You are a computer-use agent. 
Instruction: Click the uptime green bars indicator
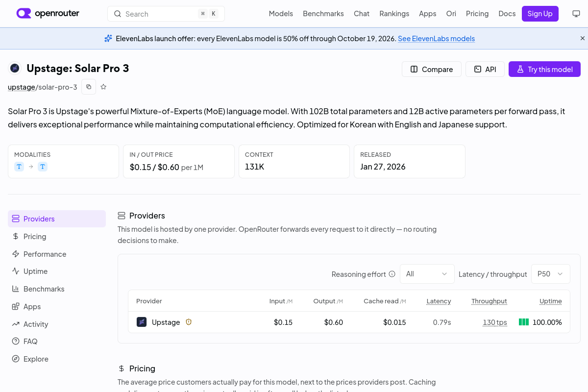[524, 322]
